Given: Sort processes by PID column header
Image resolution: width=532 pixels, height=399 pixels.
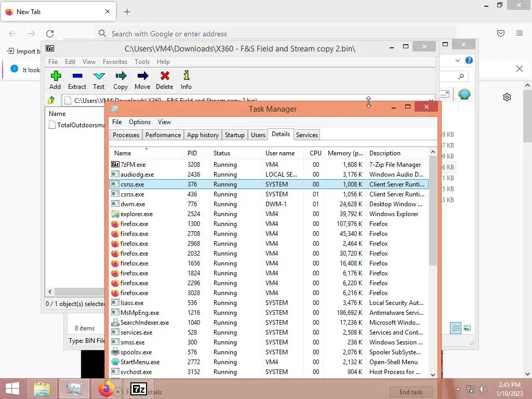Looking at the screenshot, I should (x=197, y=153).
